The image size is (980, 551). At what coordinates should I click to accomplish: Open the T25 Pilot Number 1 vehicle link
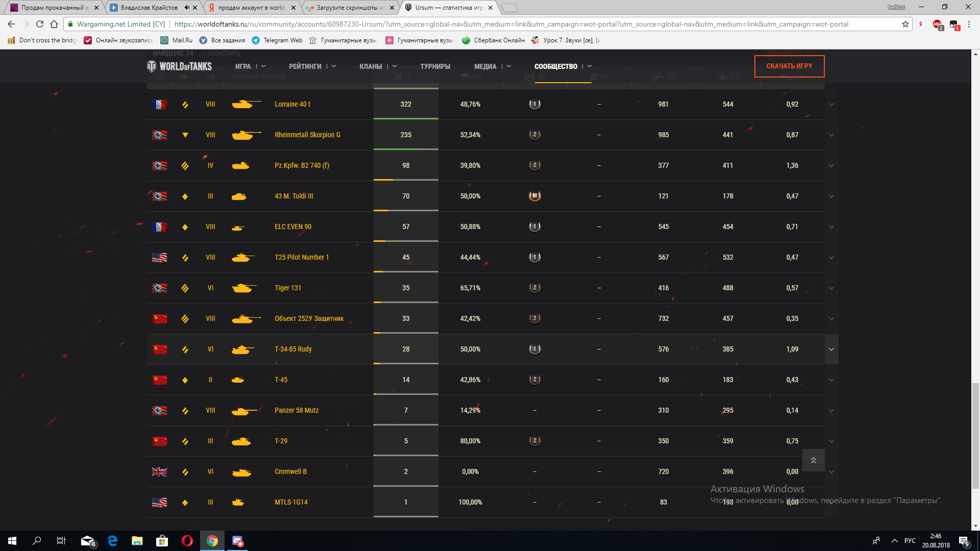pos(302,257)
